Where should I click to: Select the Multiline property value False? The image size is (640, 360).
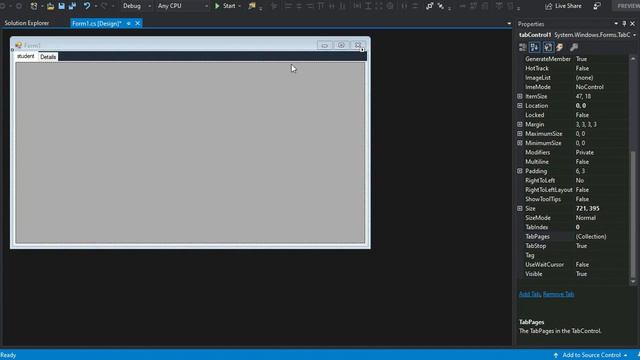(x=582, y=162)
